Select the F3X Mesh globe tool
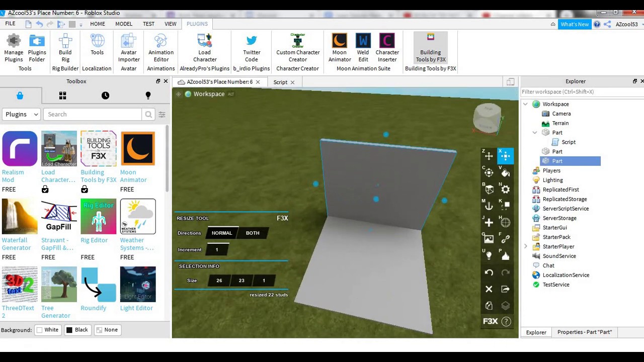The height and width of the screenshot is (362, 644). (x=506, y=223)
